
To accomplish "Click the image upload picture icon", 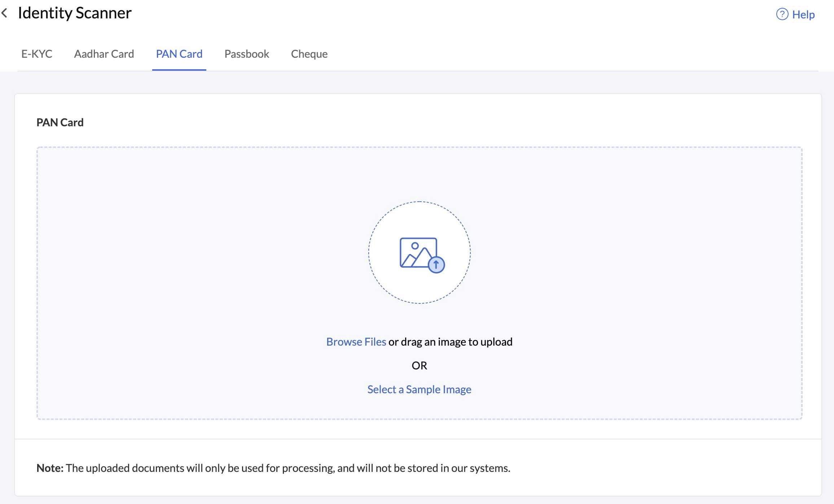I will click(x=418, y=252).
